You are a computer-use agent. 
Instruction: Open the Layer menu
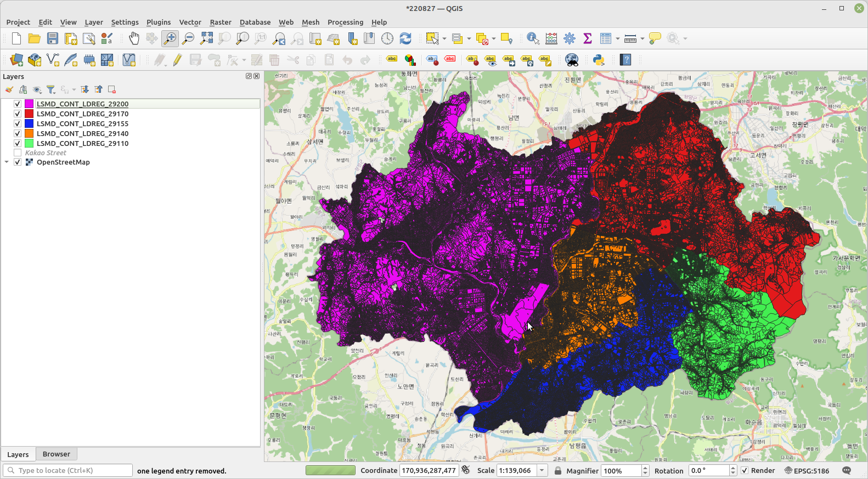(x=94, y=22)
